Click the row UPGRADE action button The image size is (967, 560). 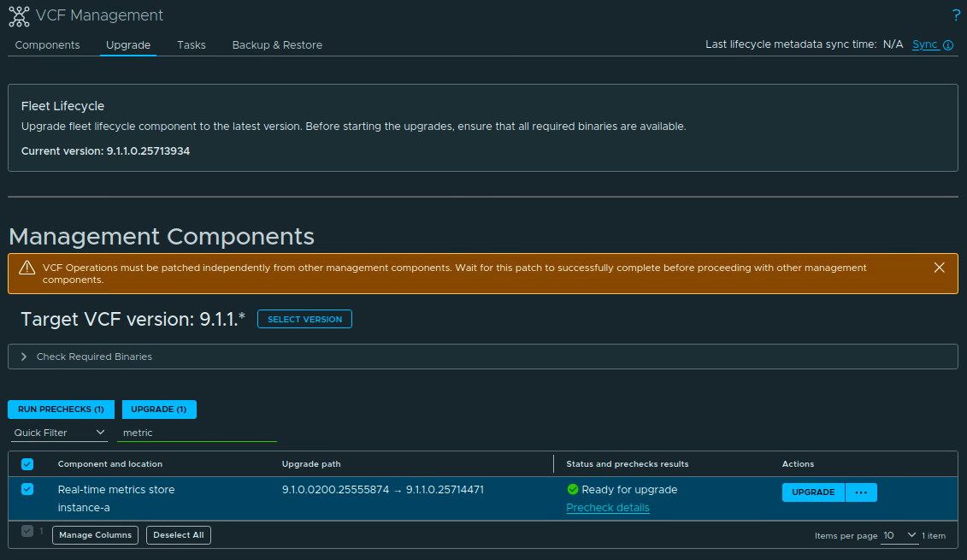tap(813, 492)
